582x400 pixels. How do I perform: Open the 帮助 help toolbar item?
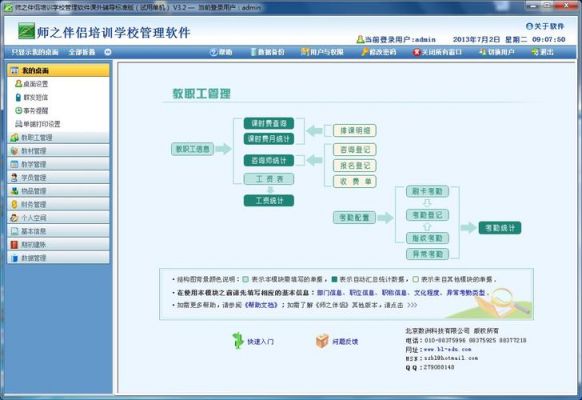pyautogui.click(x=221, y=52)
